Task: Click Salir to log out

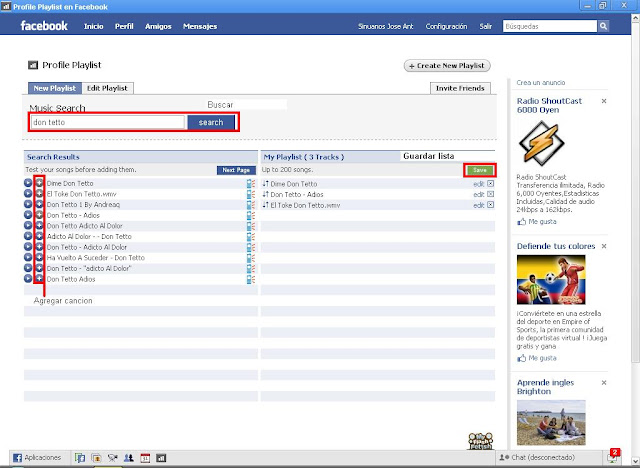Action: tap(486, 26)
